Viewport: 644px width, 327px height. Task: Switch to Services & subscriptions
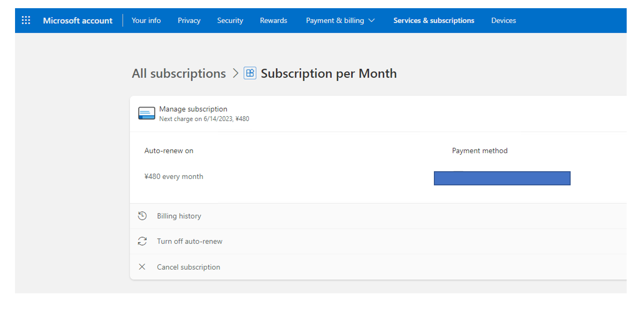(433, 20)
